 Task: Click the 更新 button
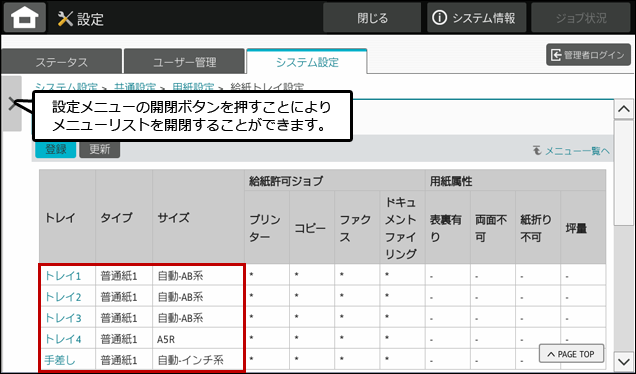tap(100, 149)
